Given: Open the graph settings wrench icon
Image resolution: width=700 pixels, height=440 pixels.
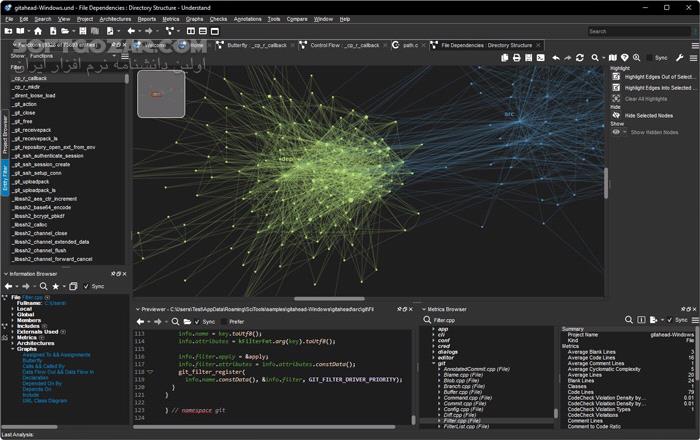Looking at the screenshot, I should point(681,58).
